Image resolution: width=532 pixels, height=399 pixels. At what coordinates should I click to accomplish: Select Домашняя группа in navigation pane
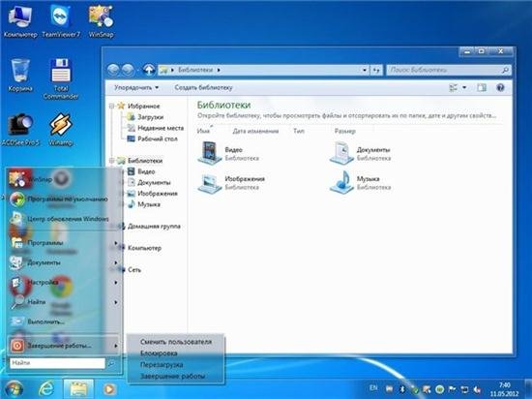tap(150, 227)
